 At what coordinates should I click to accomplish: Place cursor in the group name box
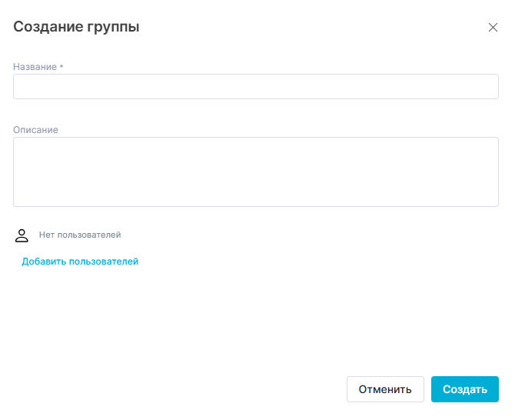255,87
